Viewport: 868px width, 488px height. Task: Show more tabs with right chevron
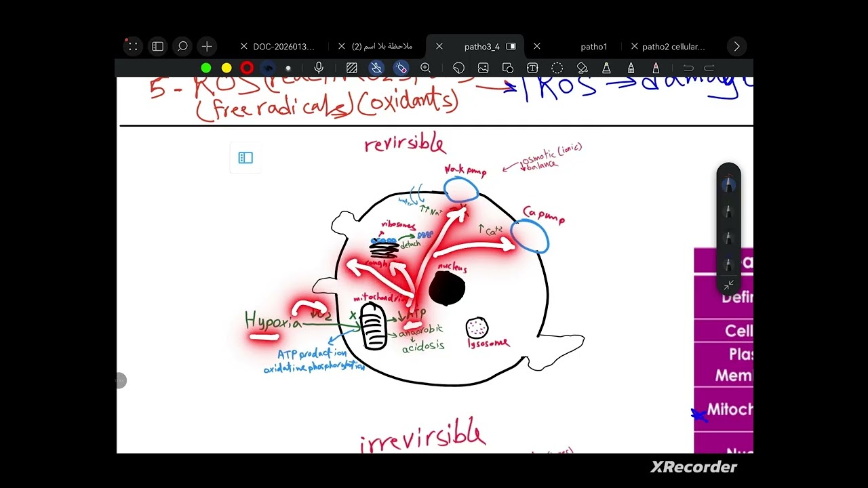(x=736, y=47)
